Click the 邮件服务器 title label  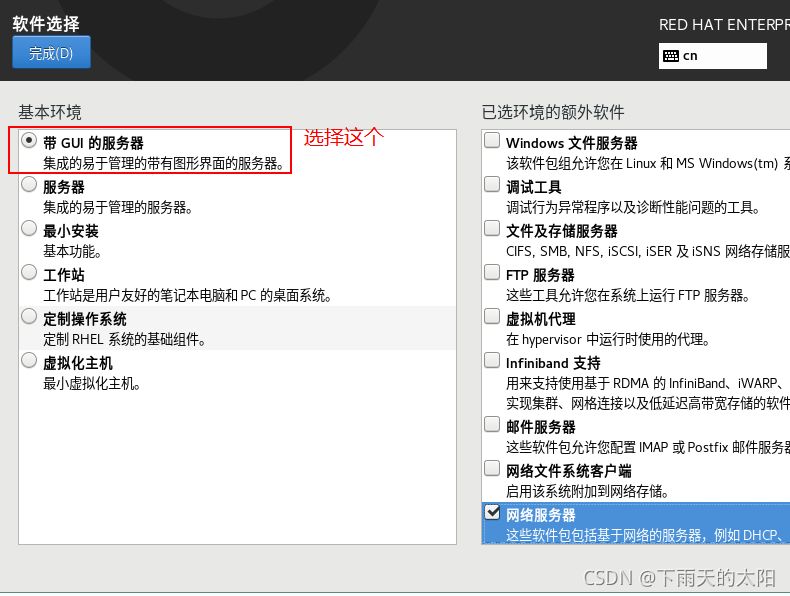pyautogui.click(x=541, y=427)
